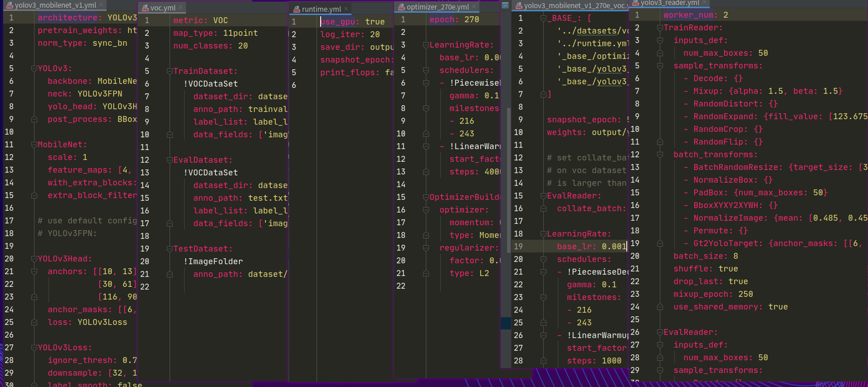
Task: Select the runtime.yml tab
Action: click(x=321, y=9)
